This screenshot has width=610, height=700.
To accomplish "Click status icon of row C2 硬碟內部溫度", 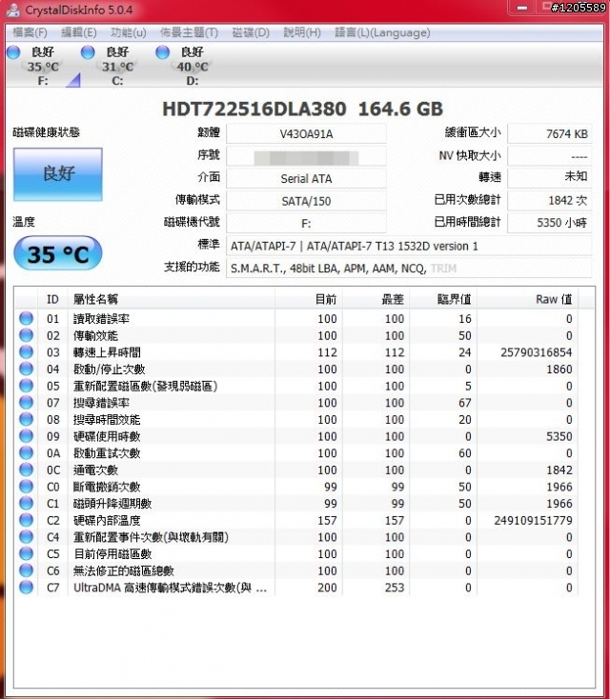I will click(27, 520).
